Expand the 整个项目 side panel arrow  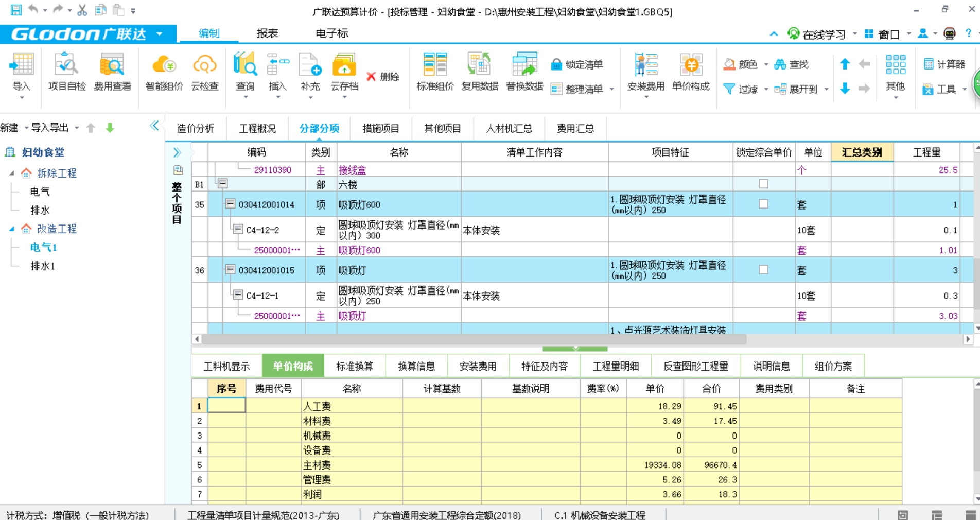177,152
